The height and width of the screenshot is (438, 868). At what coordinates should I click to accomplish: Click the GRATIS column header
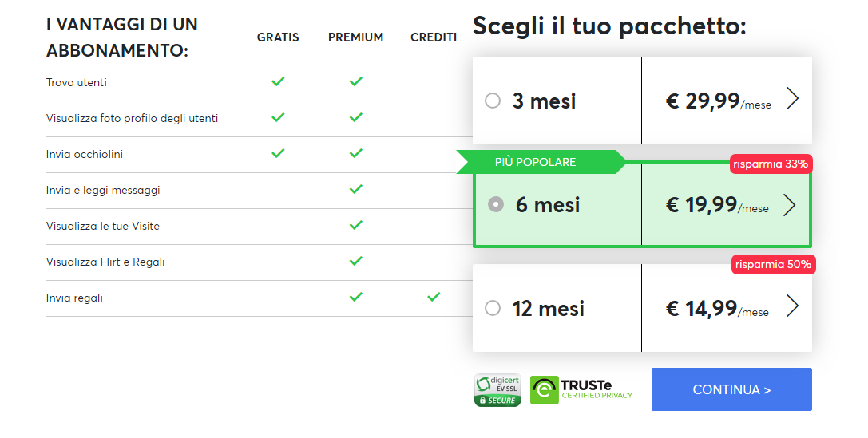[x=278, y=37]
